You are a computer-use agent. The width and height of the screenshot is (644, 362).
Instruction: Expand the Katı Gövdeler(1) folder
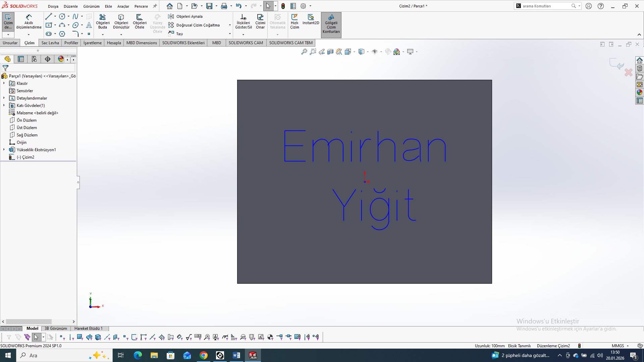tap(4, 106)
